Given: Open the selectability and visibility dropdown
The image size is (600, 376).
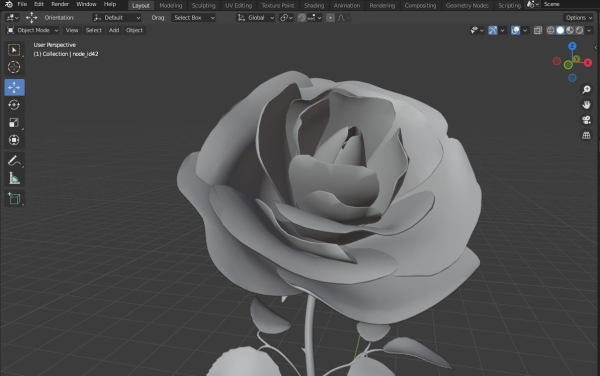Looking at the screenshot, I should click(477, 30).
